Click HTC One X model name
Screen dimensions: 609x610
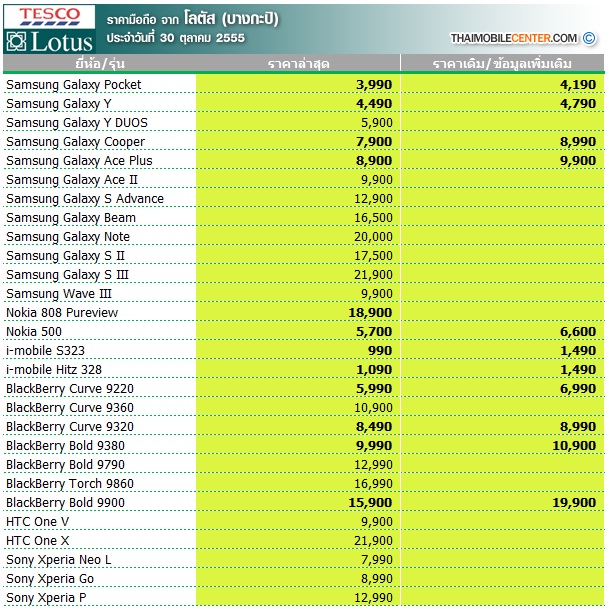pyautogui.click(x=37, y=541)
